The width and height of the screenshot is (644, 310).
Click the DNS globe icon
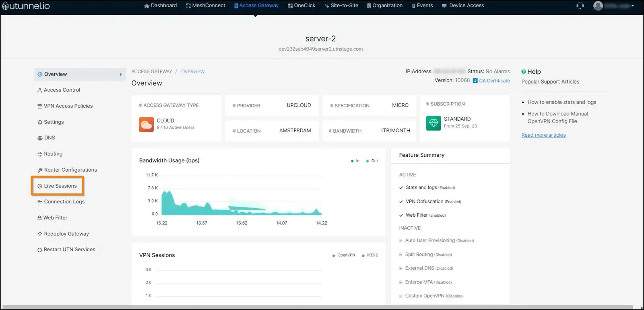click(40, 138)
